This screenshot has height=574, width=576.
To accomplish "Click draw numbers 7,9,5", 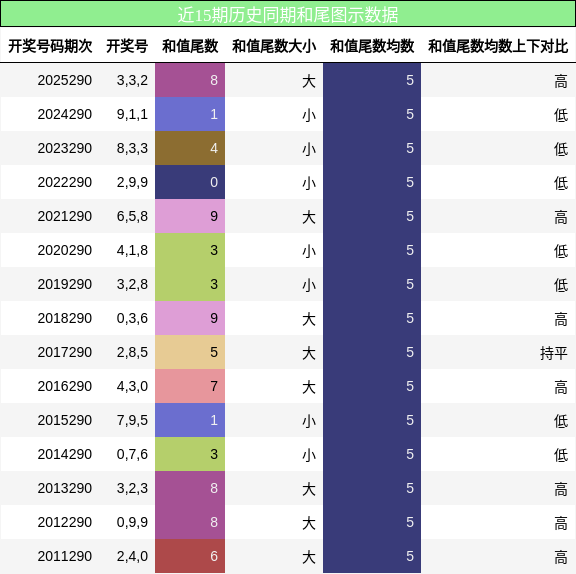I will point(132,420).
